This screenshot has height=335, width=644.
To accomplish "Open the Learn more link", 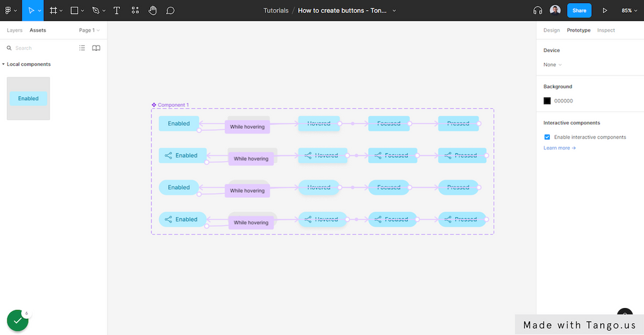I will 559,148.
